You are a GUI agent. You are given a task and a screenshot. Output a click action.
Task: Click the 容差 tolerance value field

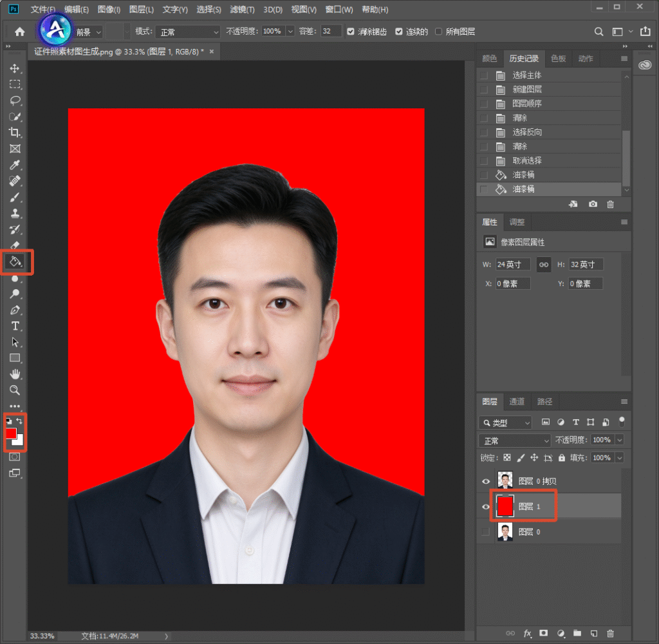(331, 32)
